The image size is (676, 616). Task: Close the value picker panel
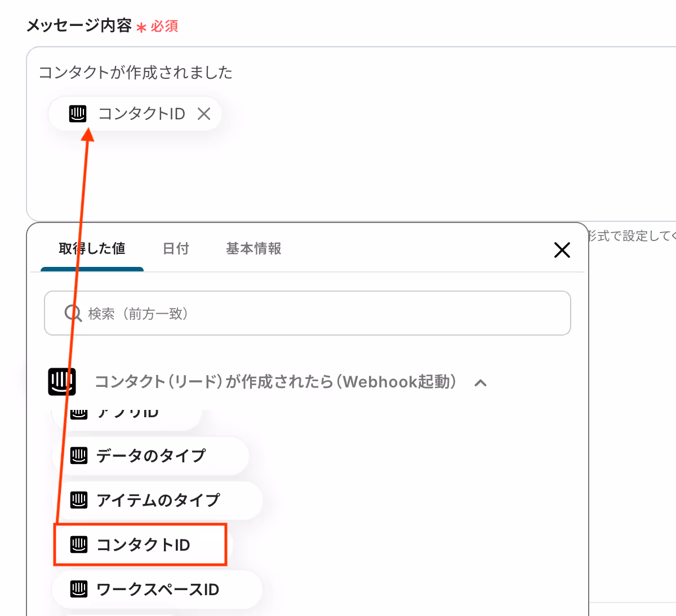pyautogui.click(x=562, y=250)
